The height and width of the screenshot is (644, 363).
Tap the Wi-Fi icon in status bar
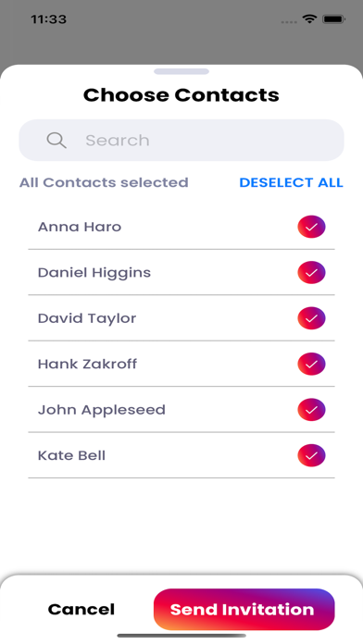coord(308,19)
